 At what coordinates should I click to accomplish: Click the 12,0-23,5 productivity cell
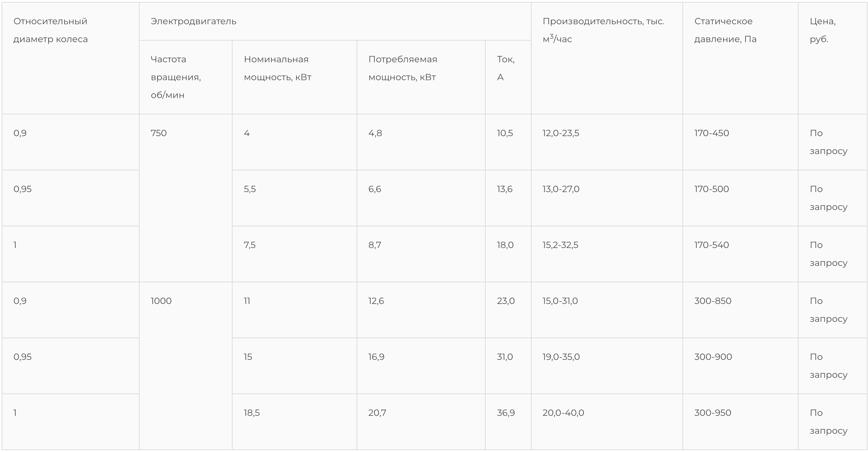pyautogui.click(x=561, y=133)
